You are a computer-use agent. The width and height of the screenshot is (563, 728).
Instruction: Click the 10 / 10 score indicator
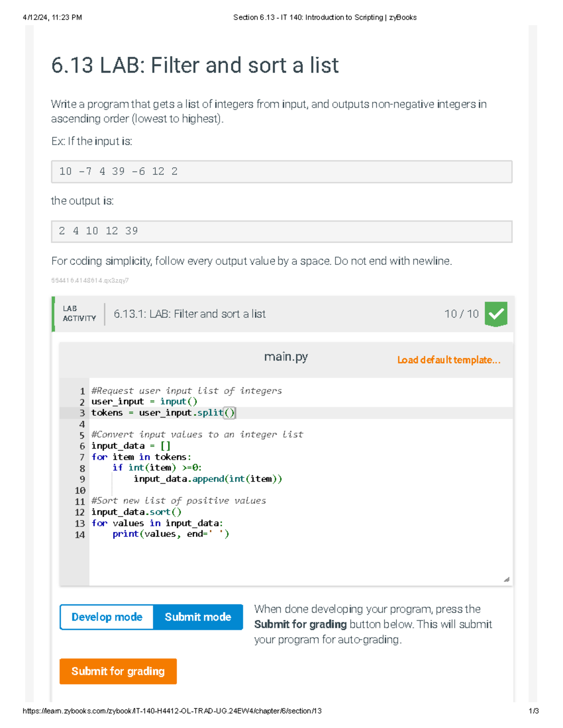pyautogui.click(x=462, y=314)
